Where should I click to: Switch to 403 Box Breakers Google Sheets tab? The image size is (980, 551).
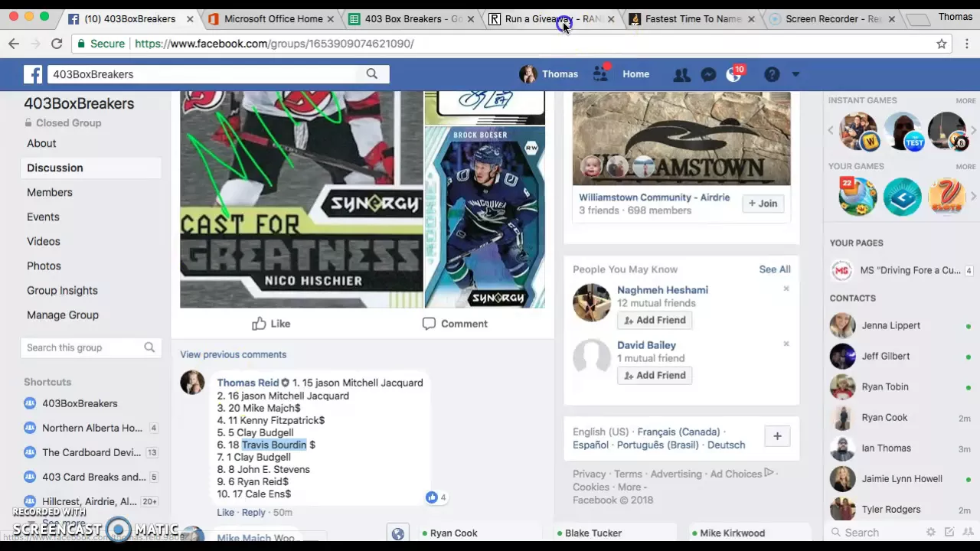[x=413, y=18]
